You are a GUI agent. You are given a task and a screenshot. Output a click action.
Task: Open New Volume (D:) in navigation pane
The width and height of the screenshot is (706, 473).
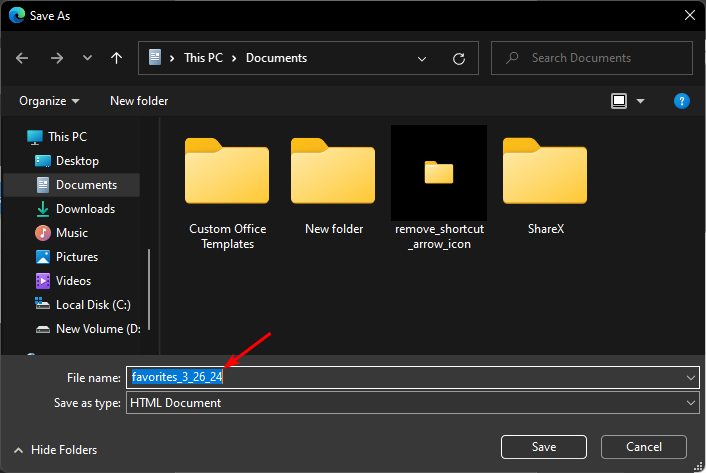pyautogui.click(x=98, y=329)
